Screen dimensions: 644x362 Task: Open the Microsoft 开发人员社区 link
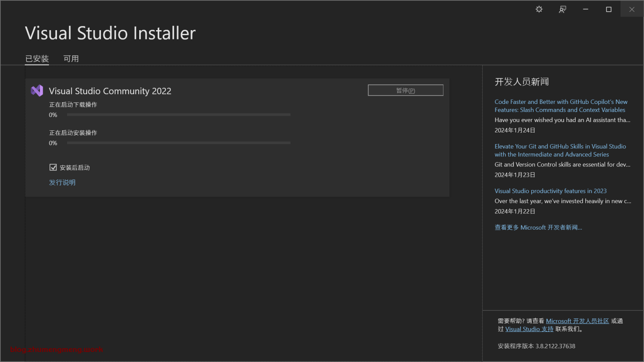click(x=577, y=321)
